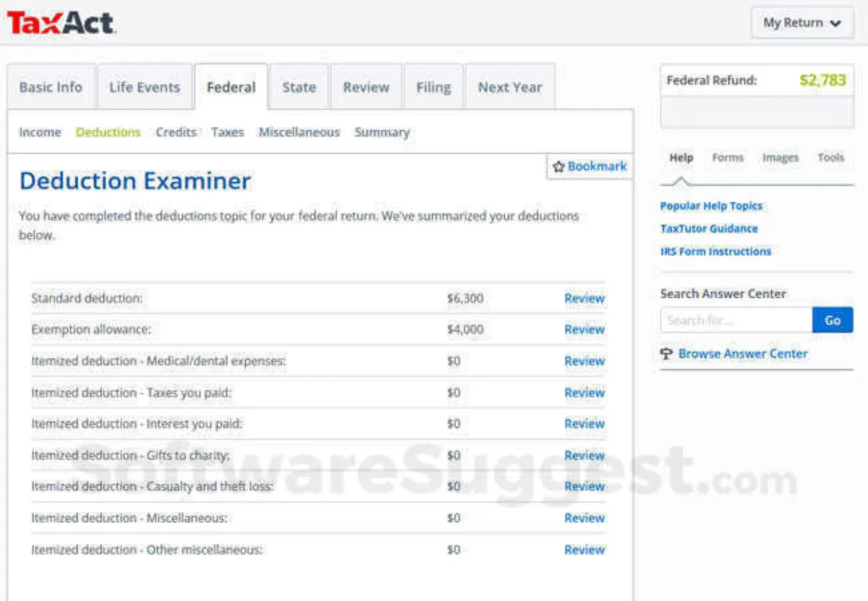Image resolution: width=868 pixels, height=601 pixels.
Task: View the federal Summary sub-section
Action: tap(382, 132)
